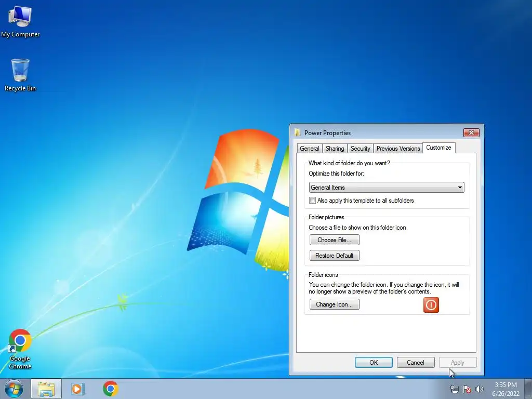The height and width of the screenshot is (399, 532).
Task: Switch to the General tab
Action: point(310,149)
